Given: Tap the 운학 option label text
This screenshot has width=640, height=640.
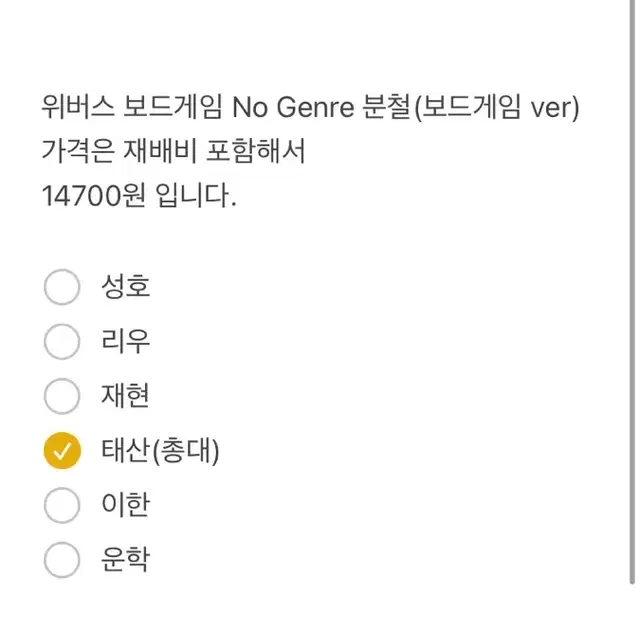Looking at the screenshot, I should point(125,559).
